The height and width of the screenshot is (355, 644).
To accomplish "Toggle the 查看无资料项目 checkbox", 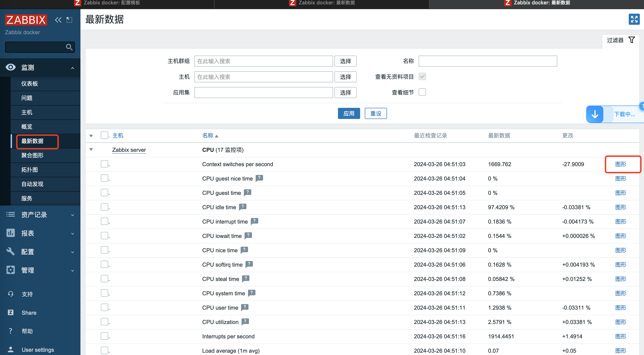I will click(422, 76).
